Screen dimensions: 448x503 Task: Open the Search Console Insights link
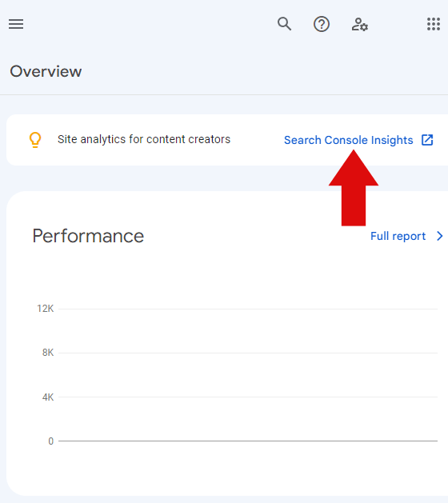pos(349,140)
